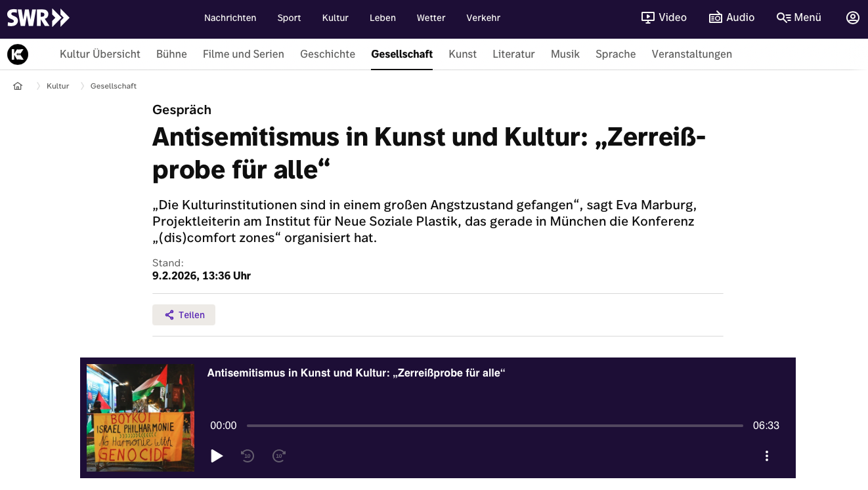The image size is (868, 490).
Task: Open Audio section via the radio icon
Action: click(x=714, y=17)
